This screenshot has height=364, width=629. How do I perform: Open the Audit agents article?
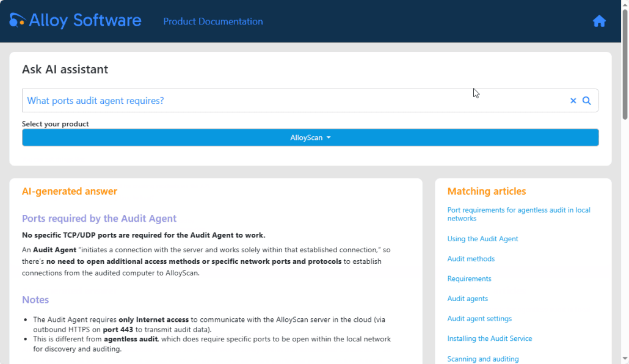[x=467, y=299]
